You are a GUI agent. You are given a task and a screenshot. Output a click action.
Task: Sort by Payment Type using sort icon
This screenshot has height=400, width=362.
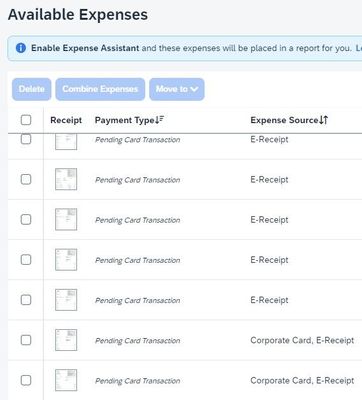(160, 119)
